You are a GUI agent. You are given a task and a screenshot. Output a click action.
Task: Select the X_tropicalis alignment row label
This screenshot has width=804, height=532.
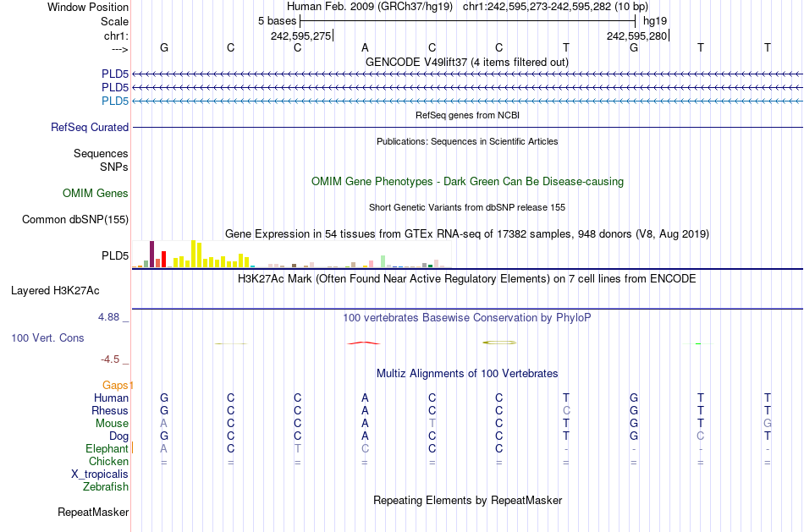pos(100,474)
